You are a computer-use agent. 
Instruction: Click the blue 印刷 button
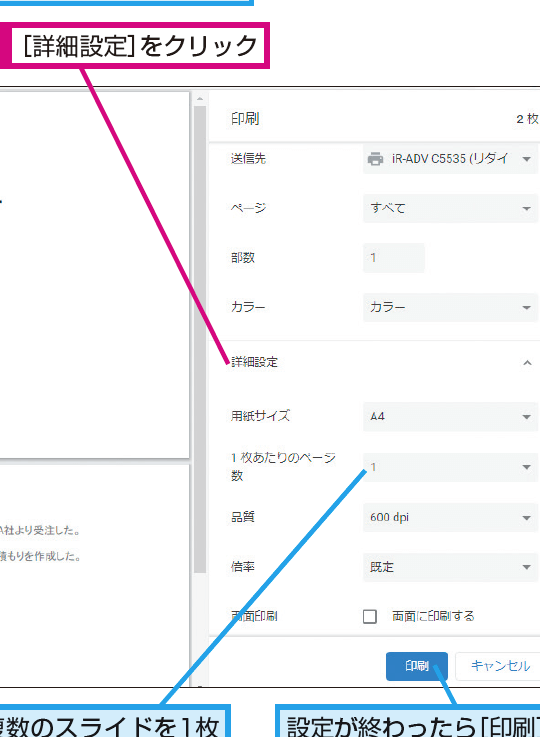[417, 666]
